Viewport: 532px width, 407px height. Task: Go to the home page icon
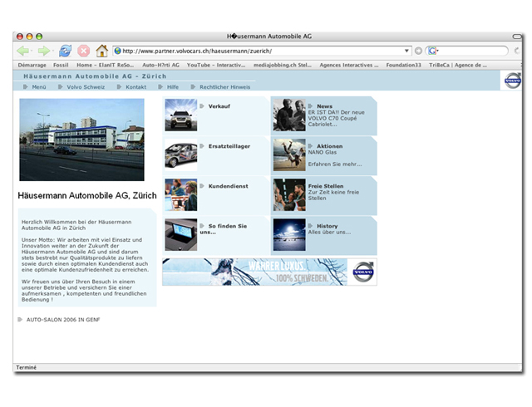click(x=101, y=51)
